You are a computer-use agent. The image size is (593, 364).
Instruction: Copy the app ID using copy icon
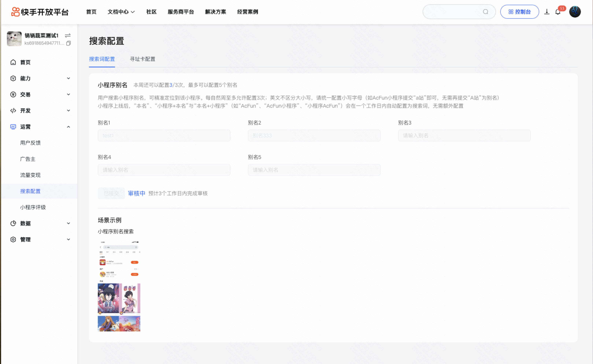click(x=68, y=43)
